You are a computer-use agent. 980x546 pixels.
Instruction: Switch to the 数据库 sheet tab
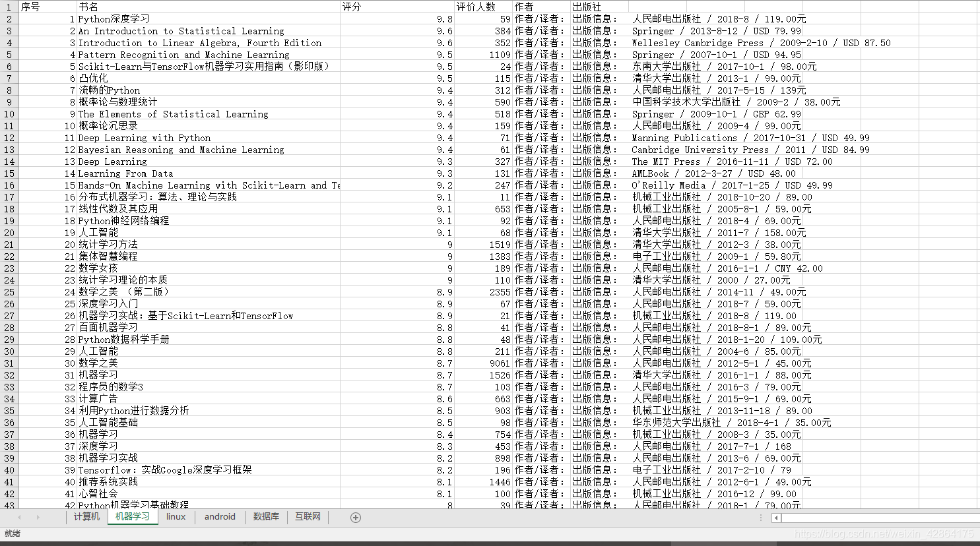266,517
